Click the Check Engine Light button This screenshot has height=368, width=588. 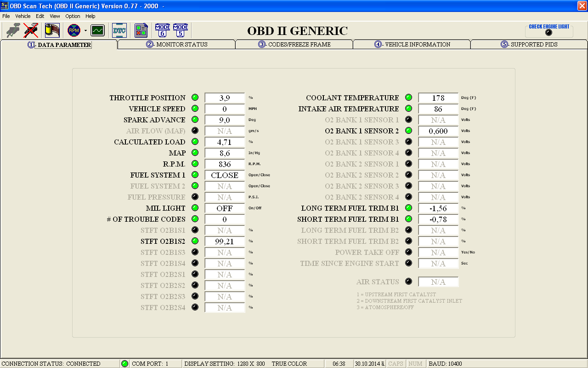pos(549,30)
